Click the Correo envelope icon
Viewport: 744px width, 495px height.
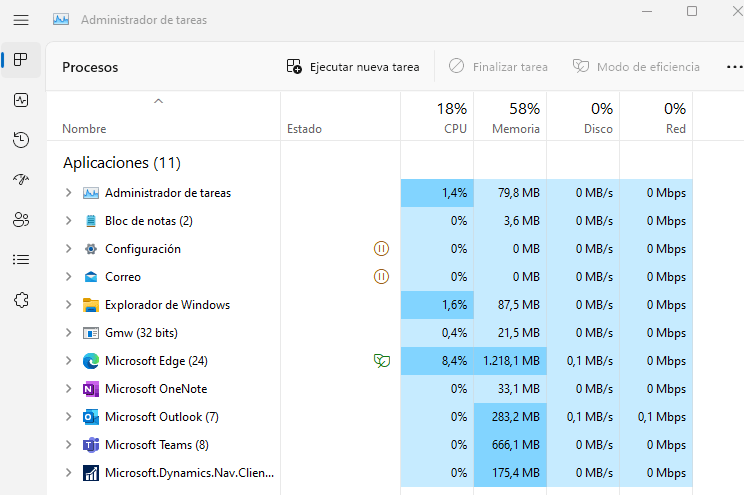click(x=91, y=277)
